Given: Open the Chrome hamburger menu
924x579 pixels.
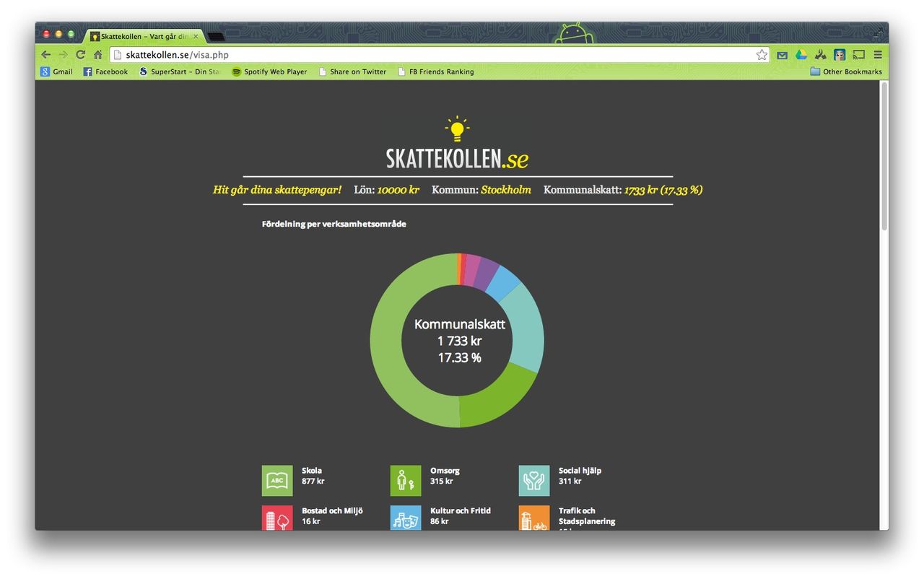Looking at the screenshot, I should (x=878, y=55).
